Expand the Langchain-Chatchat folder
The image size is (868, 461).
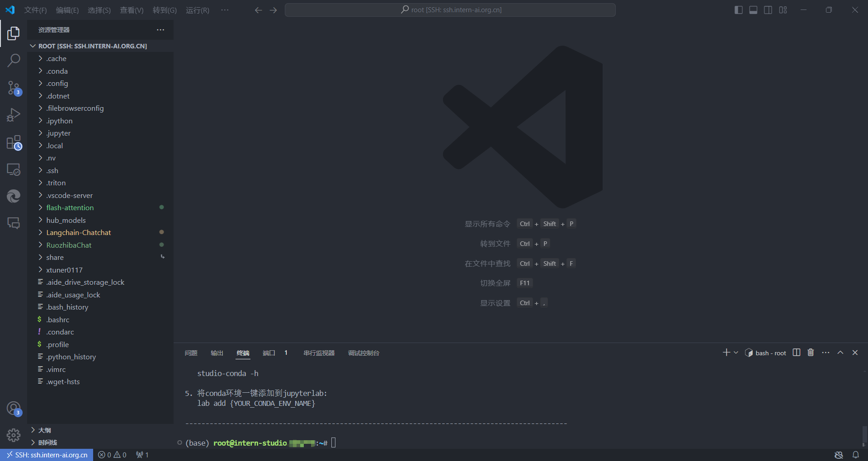click(x=78, y=233)
